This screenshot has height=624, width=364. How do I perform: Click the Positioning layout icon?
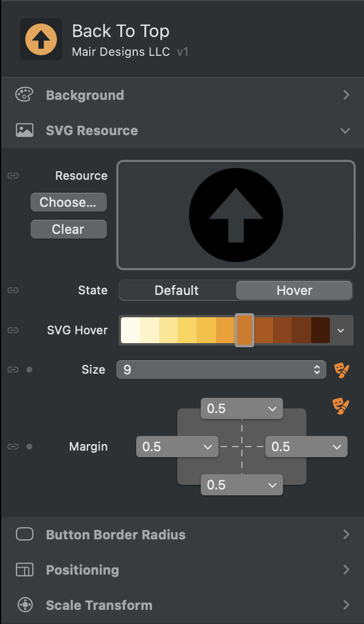click(x=25, y=570)
